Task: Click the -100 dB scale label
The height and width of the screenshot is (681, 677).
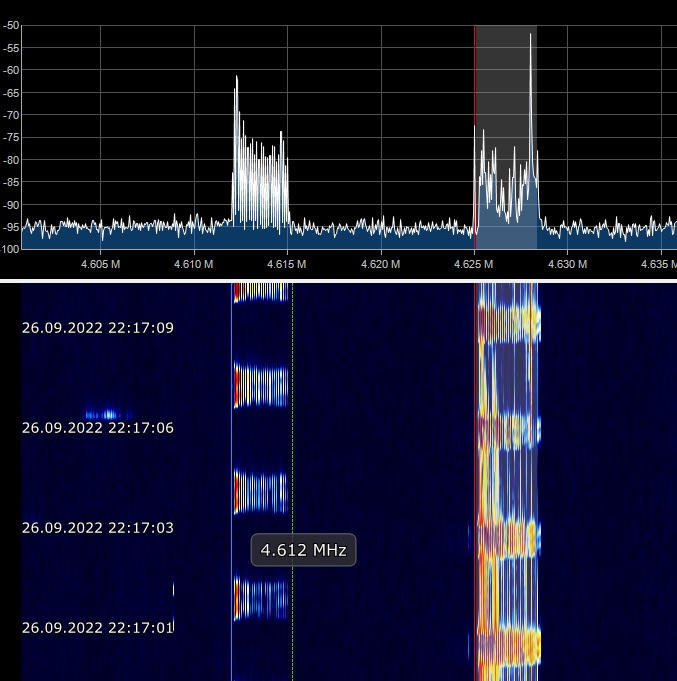Action: pyautogui.click(x=11, y=248)
